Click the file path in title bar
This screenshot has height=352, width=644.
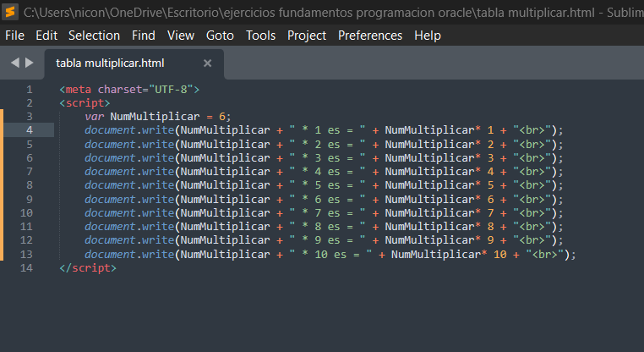[x=308, y=13]
